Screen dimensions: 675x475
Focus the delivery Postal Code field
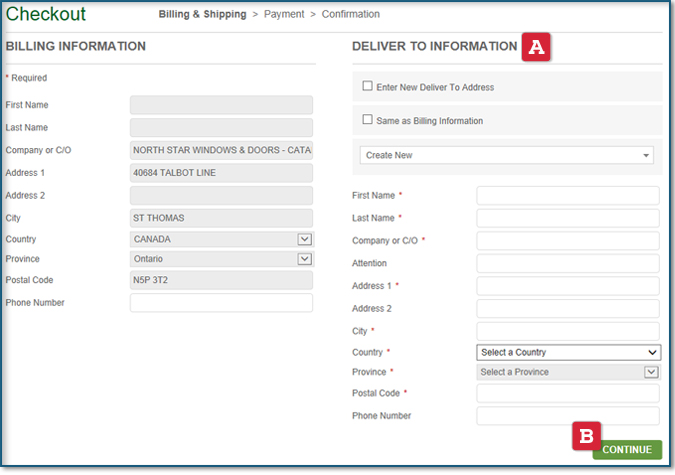tap(568, 394)
